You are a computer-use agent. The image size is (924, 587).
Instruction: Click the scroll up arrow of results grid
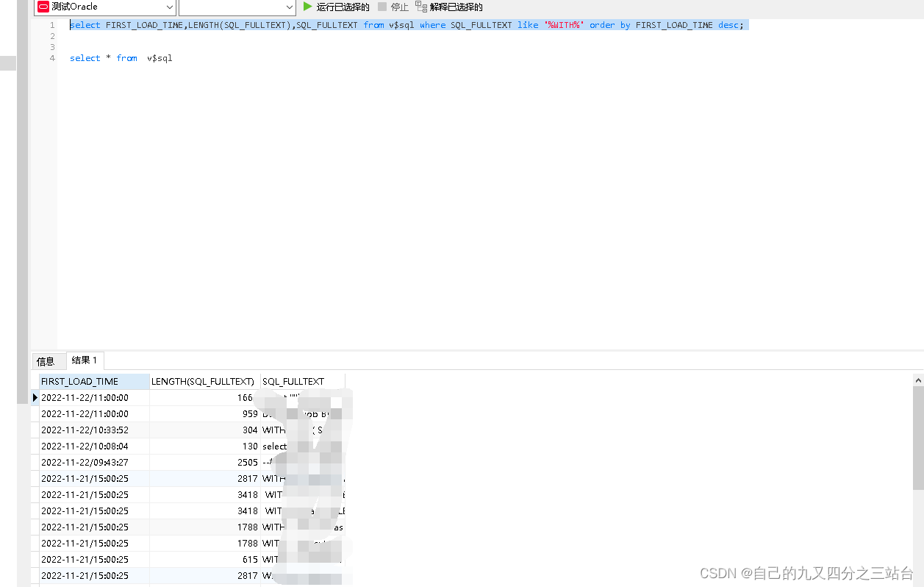tap(918, 380)
